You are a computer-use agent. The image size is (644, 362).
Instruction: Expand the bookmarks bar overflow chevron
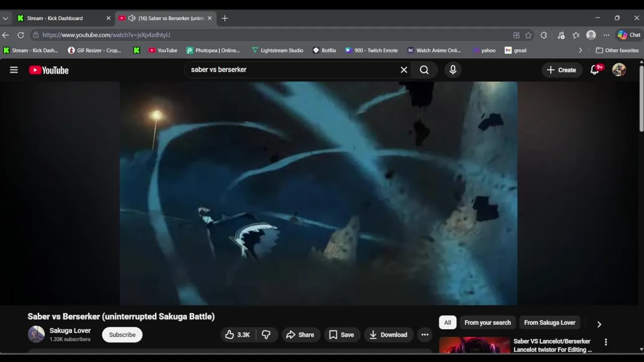(x=580, y=50)
